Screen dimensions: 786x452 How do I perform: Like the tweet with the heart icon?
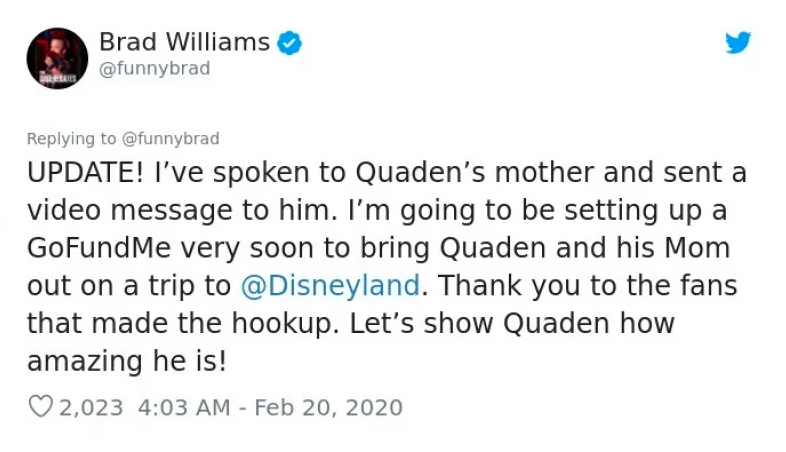[41, 406]
